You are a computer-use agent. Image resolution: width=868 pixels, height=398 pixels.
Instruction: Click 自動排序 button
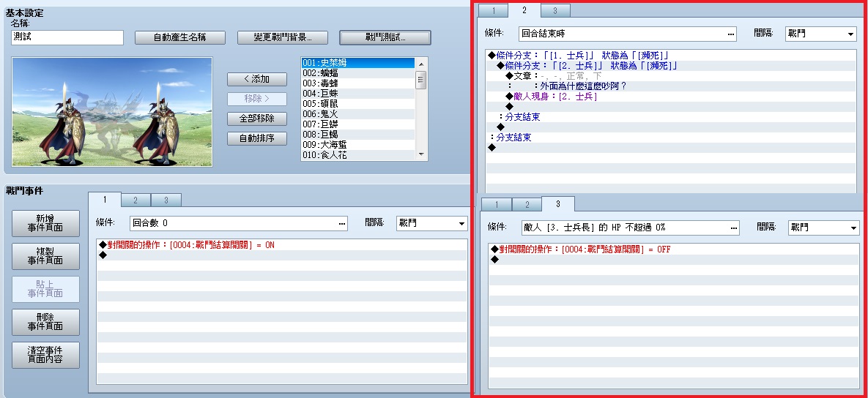(257, 138)
